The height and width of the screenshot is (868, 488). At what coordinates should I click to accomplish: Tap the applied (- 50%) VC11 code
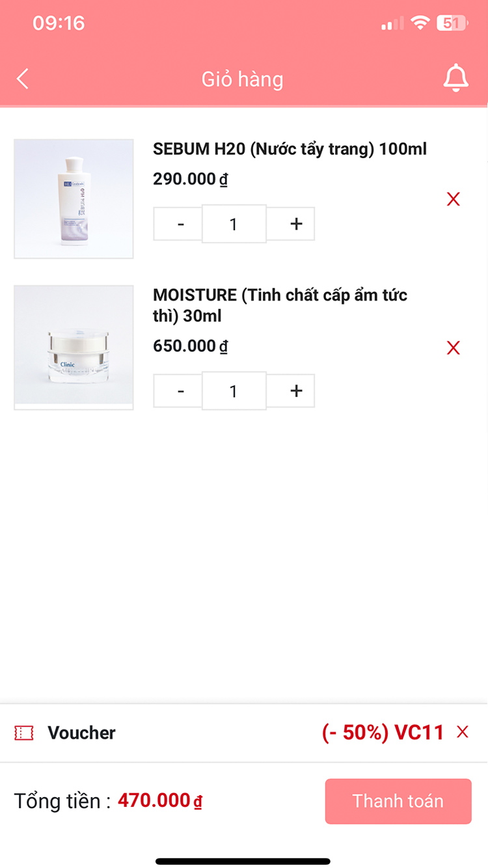tap(383, 733)
